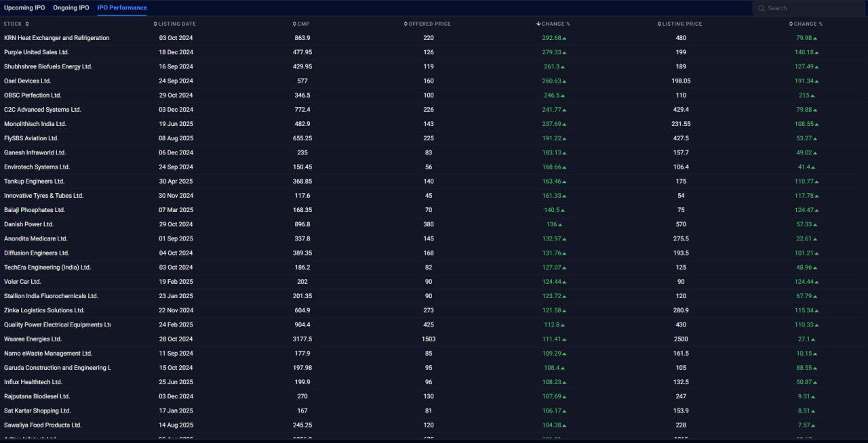Click CMP value 3177.5 for Waaree Energies

(x=302, y=339)
